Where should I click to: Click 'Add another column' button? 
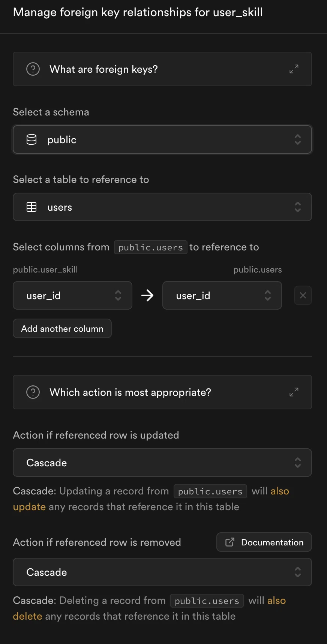[62, 328]
